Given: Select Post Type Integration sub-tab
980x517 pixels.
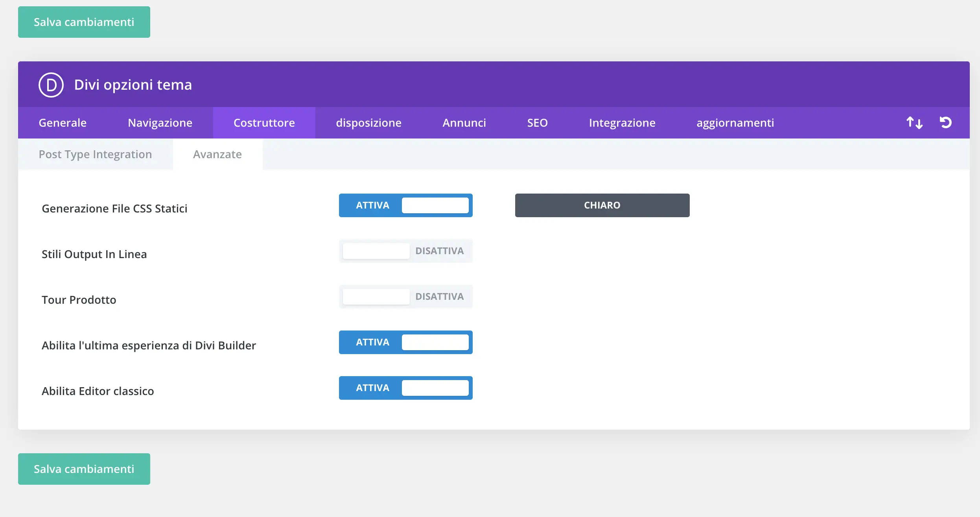Looking at the screenshot, I should point(95,154).
